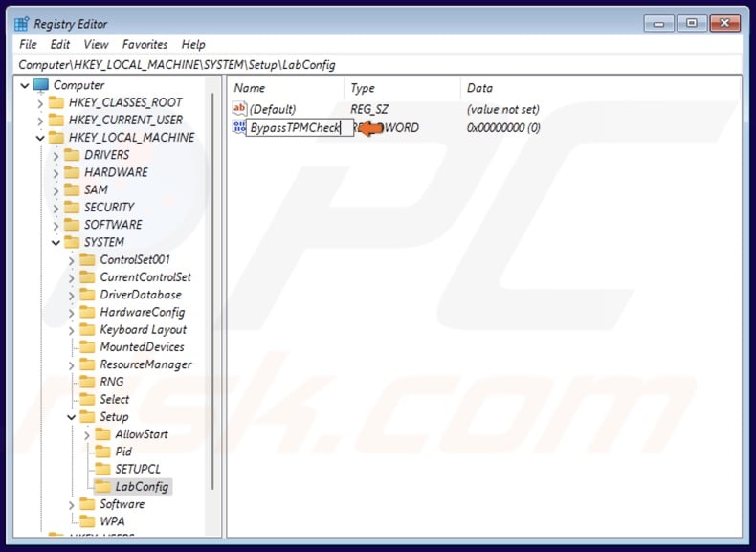756x552 pixels.
Task: Click the HKEY_CLASSES_ROOT folder icon
Action: tap(56, 102)
